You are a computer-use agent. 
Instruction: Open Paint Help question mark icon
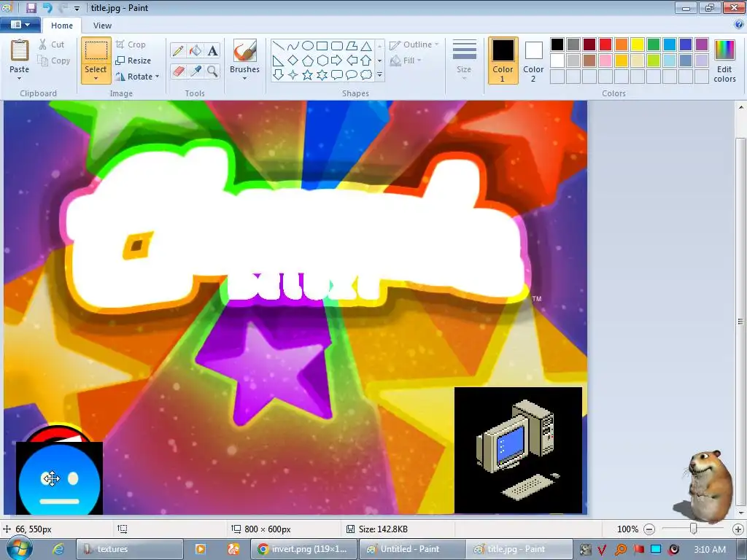[739, 24]
